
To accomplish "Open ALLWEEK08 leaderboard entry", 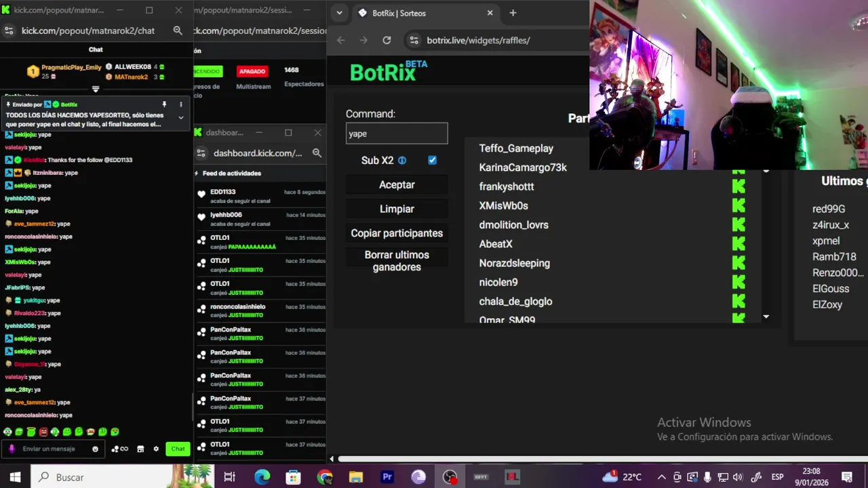I will tap(136, 66).
